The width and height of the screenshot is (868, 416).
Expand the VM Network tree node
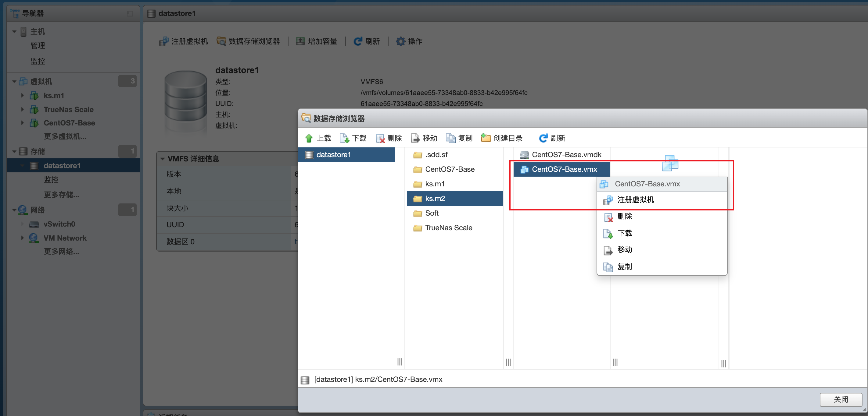pos(22,238)
